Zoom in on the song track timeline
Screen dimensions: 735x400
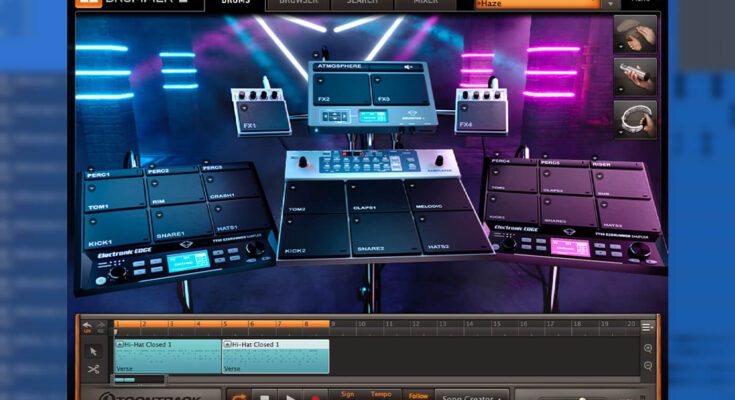pos(648,349)
